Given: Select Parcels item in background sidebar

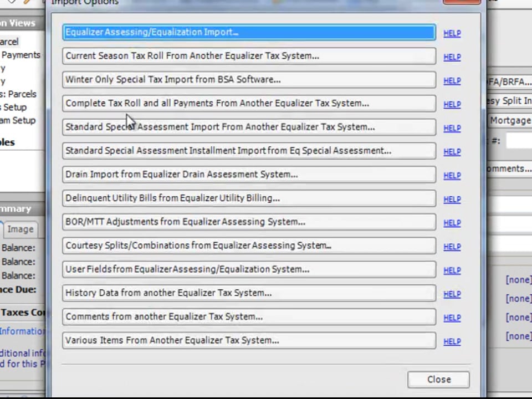Looking at the screenshot, I should (x=19, y=94).
